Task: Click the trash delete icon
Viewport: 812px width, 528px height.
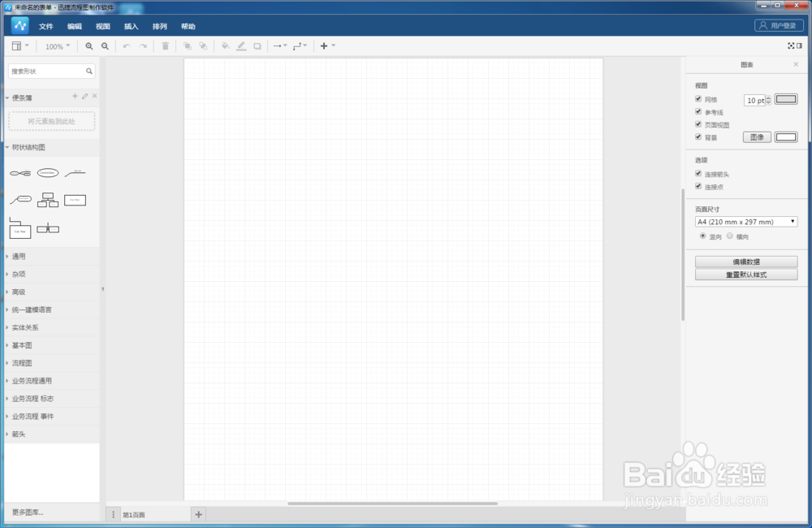Action: tap(165, 46)
